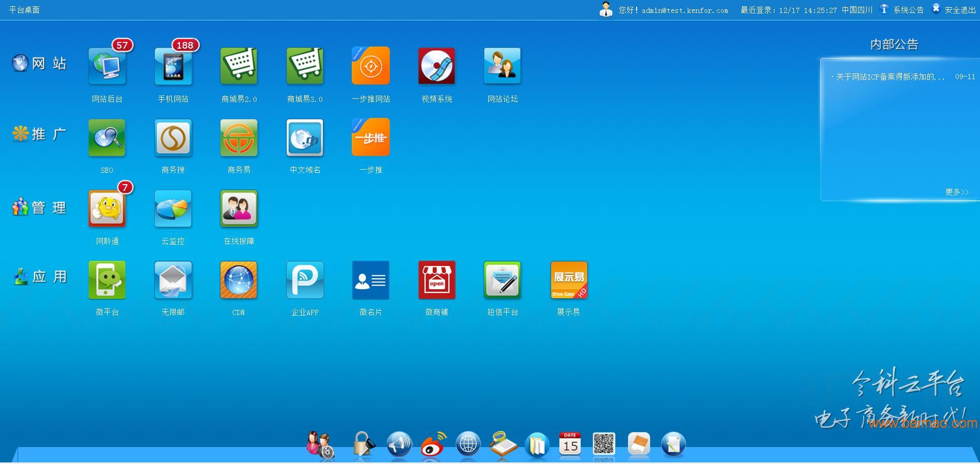This screenshot has height=464, width=980.
Task: Open the 短信平台 message pen icon
Action: pos(503,280)
